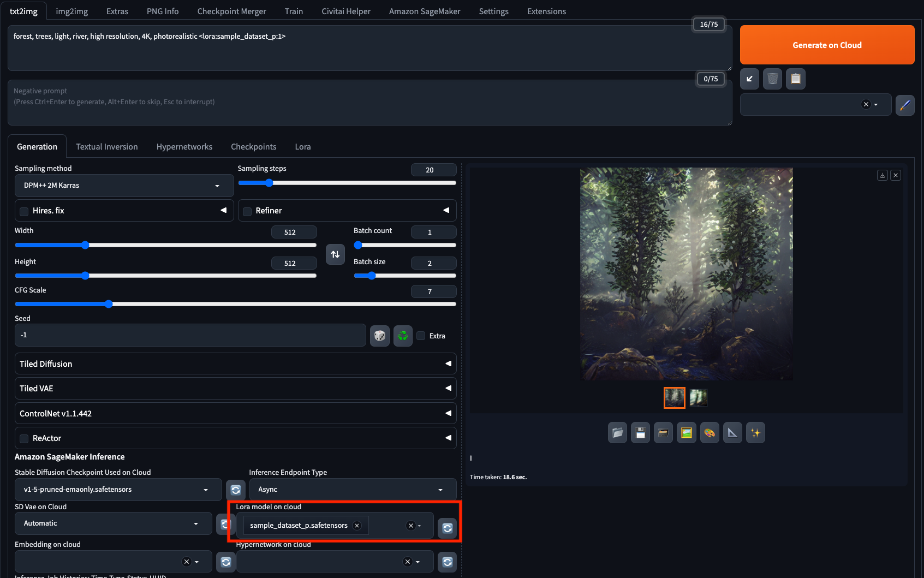This screenshot has width=924, height=578.
Task: Click the Seed input field
Action: [x=190, y=335]
